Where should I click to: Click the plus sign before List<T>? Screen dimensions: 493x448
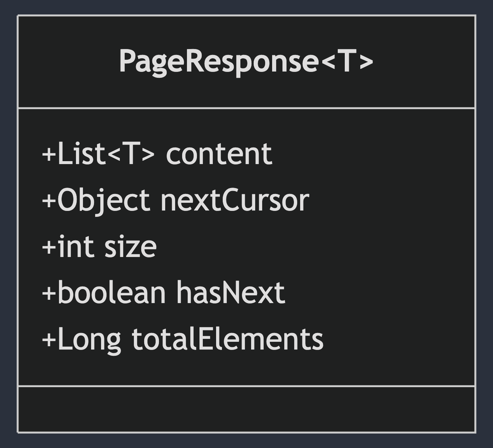click(49, 154)
